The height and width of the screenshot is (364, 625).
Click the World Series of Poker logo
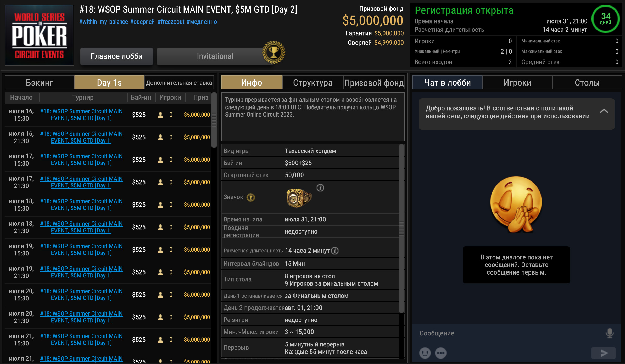[39, 35]
